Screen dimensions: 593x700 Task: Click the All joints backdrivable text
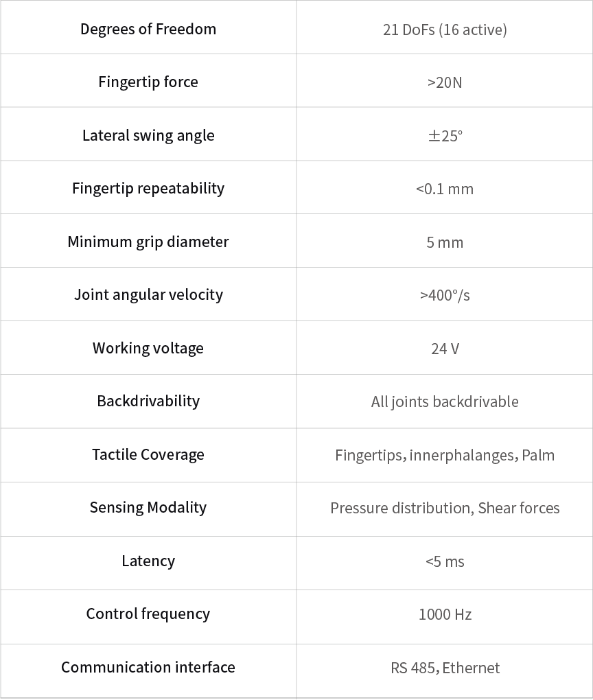tap(445, 401)
